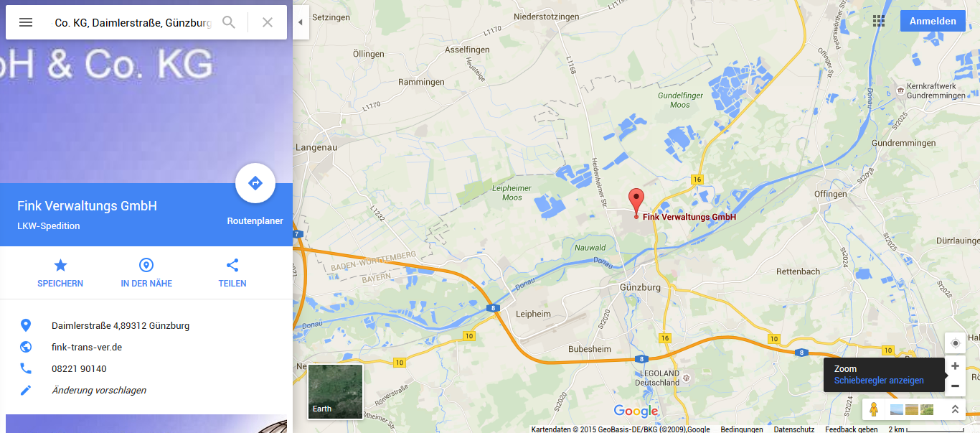Click Schieberegler anzeigen to show the slider
980x433 pixels.
coord(879,381)
